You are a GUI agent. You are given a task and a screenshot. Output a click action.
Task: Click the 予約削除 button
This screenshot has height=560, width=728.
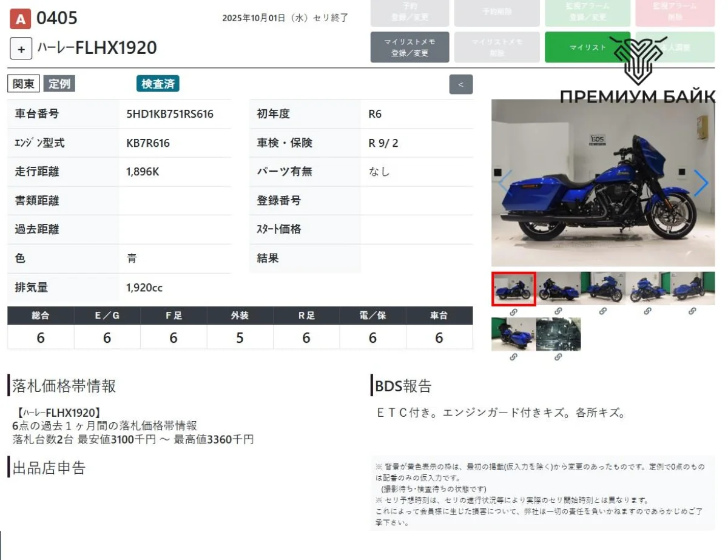pos(496,13)
